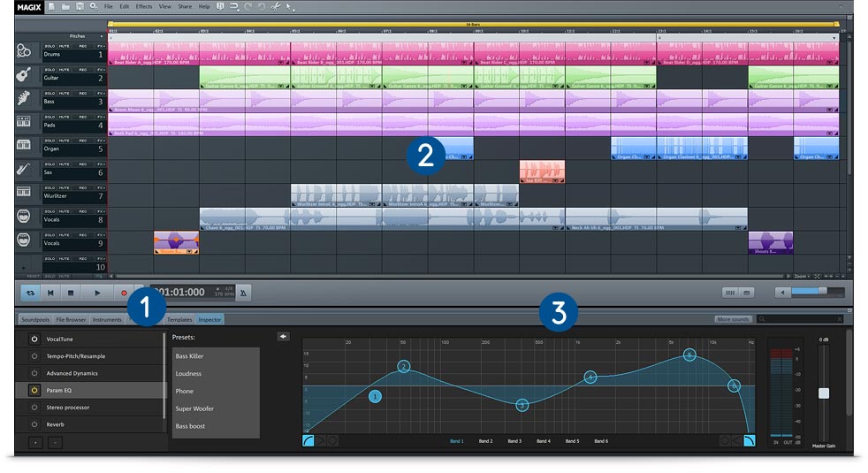Open the Help menu
Image resolution: width=868 pixels, height=473 pixels.
[x=204, y=7]
